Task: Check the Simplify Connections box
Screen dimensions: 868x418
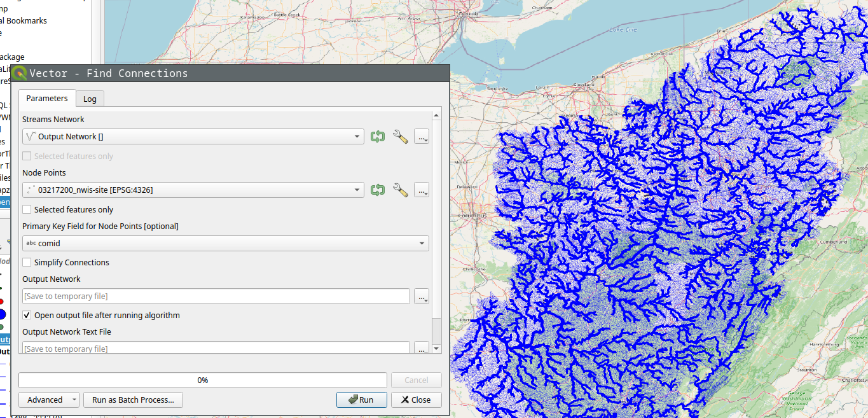Action: (27, 262)
